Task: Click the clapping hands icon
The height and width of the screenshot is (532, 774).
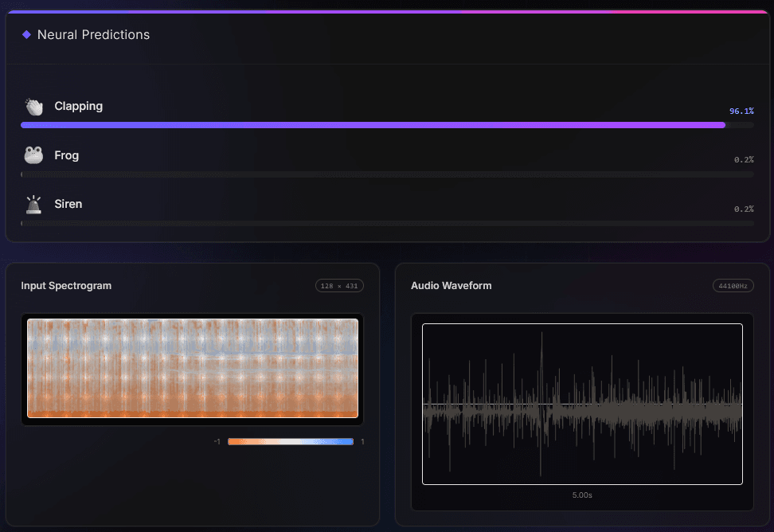Action: tap(34, 107)
